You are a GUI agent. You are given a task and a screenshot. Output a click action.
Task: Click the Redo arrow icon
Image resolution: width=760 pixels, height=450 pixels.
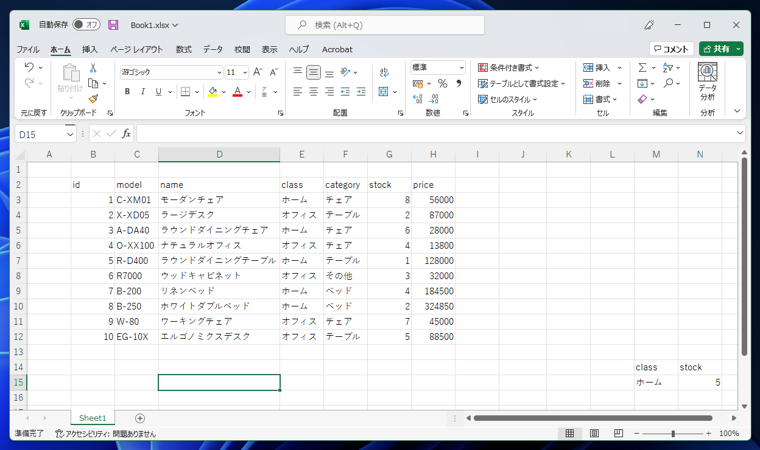tap(29, 83)
